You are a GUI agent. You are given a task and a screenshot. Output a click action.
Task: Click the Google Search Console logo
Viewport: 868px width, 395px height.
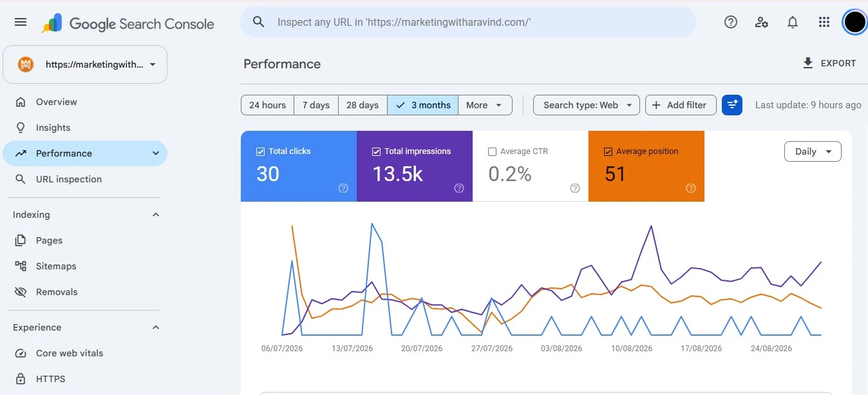(128, 24)
